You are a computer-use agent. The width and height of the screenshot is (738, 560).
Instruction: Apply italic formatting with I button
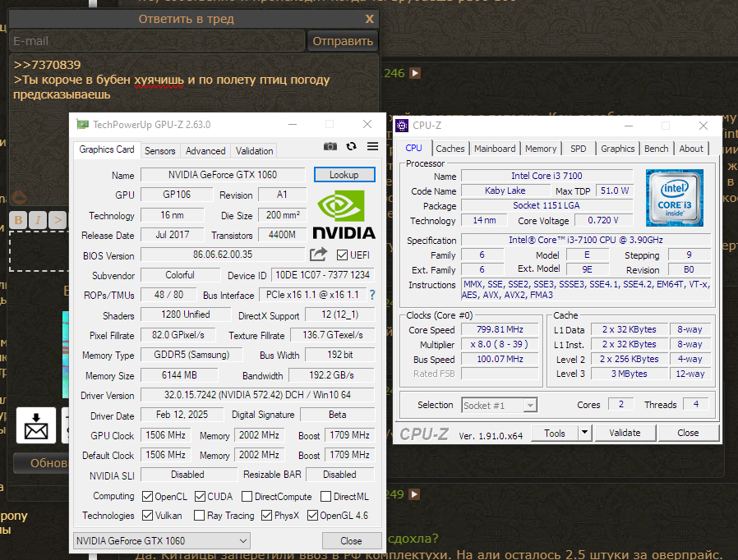(x=38, y=219)
